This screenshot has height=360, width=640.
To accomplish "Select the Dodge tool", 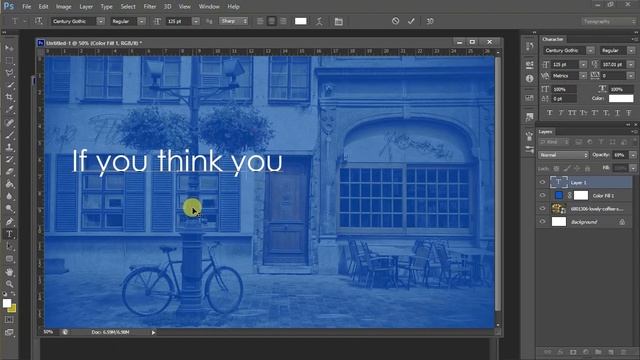I will [9, 209].
